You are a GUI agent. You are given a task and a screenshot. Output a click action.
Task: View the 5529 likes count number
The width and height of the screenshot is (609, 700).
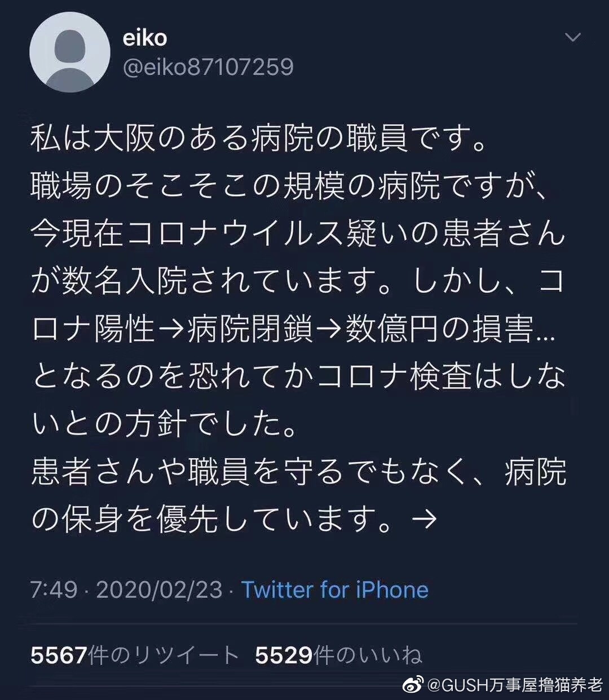point(284,655)
